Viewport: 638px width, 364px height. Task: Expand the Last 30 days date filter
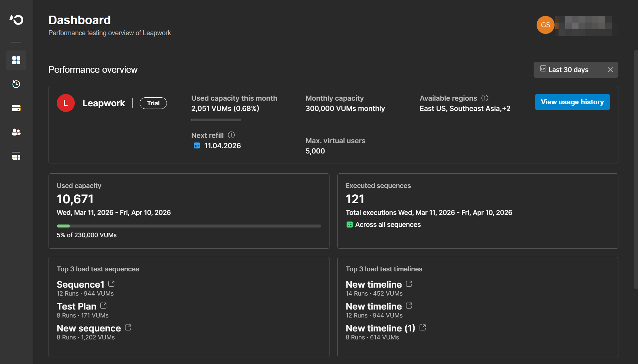coord(568,70)
